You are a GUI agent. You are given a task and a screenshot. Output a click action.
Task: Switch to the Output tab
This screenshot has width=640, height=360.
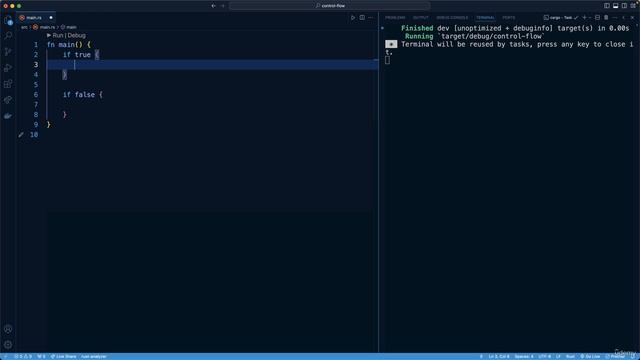tap(420, 18)
